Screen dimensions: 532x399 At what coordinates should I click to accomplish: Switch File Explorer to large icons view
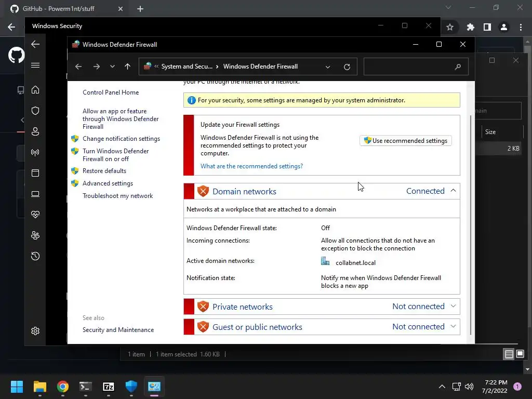coord(520,354)
